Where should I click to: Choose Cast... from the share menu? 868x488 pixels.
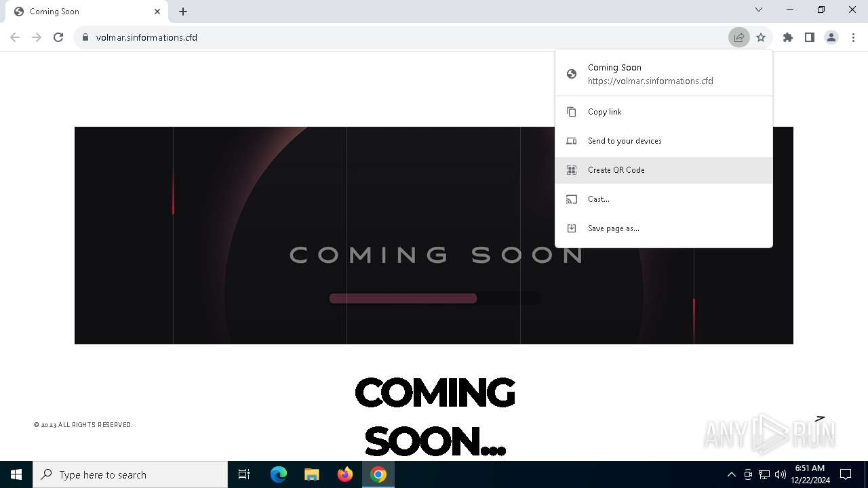click(x=663, y=199)
